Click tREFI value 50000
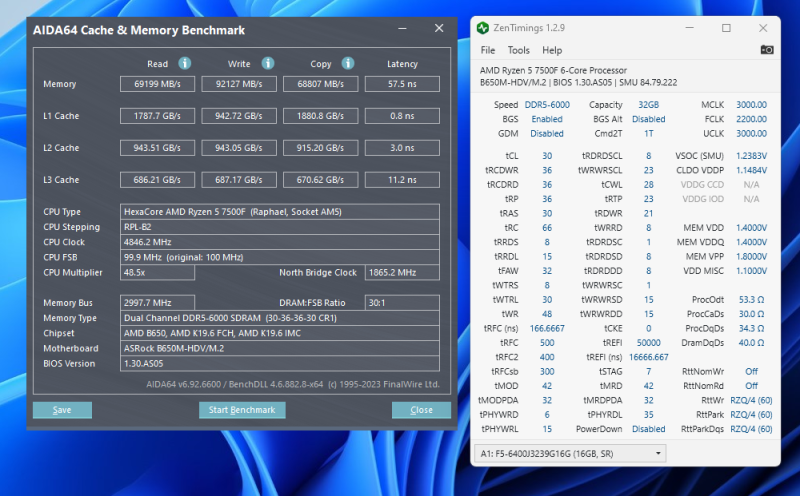Viewport: 800px width, 496px height. point(648,342)
